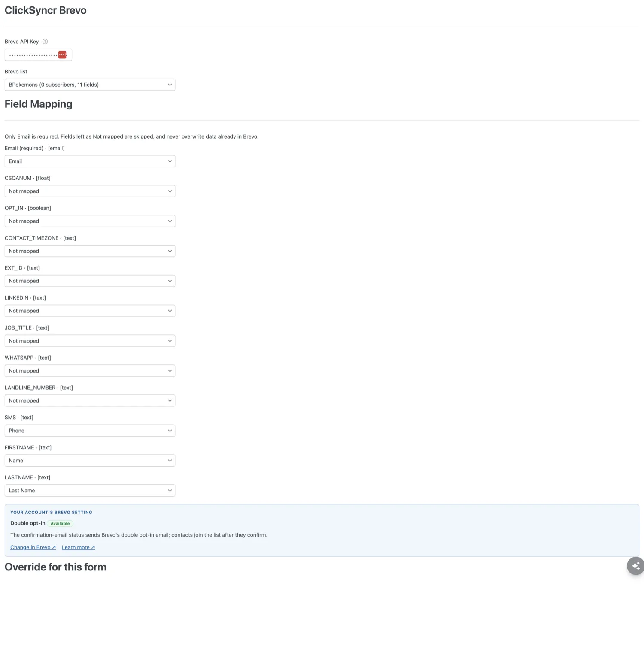Follow the Change in Brevo link

tap(33, 547)
